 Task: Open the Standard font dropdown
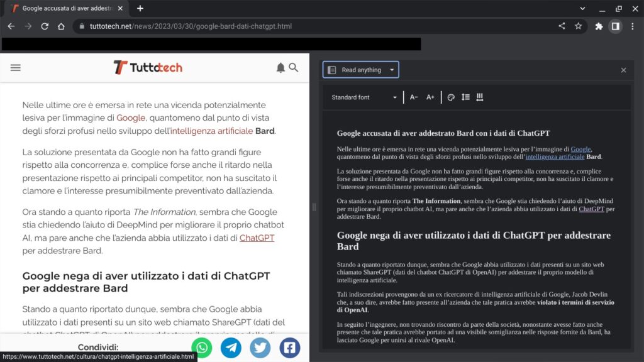pyautogui.click(x=364, y=97)
